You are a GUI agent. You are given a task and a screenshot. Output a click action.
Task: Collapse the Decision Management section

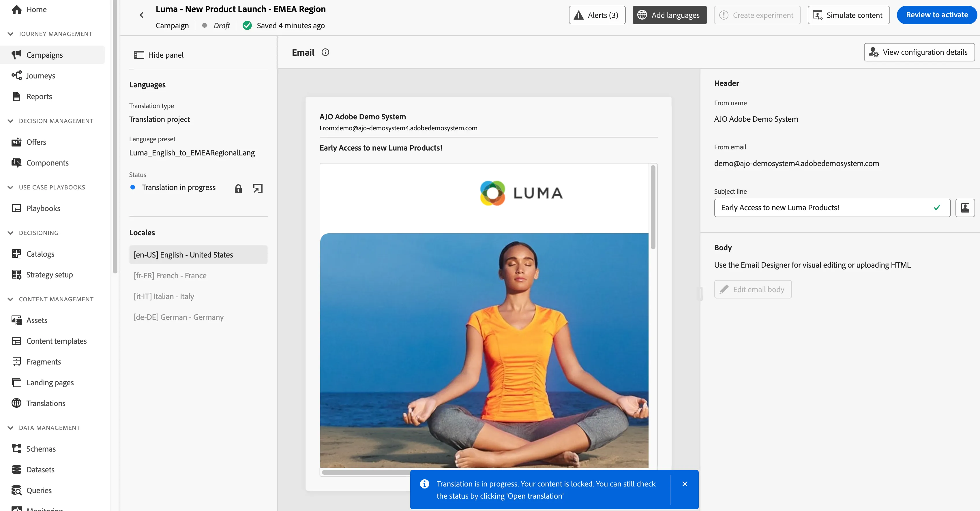coord(10,121)
